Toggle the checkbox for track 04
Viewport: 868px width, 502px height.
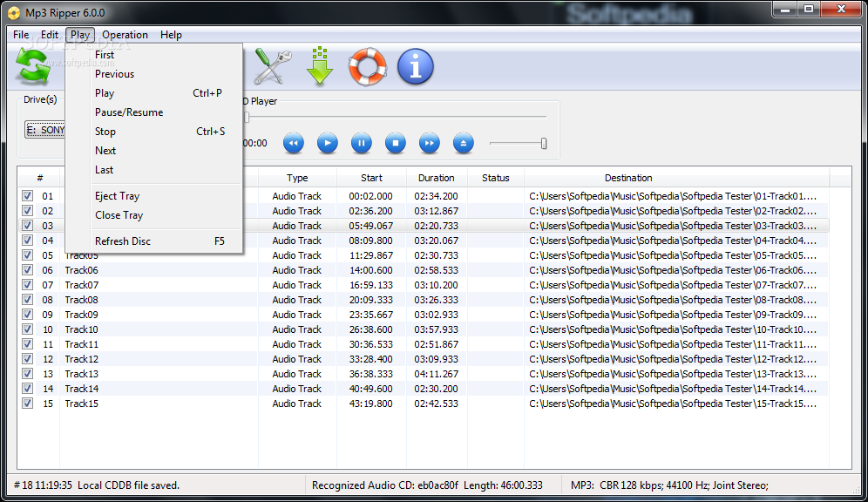point(27,241)
